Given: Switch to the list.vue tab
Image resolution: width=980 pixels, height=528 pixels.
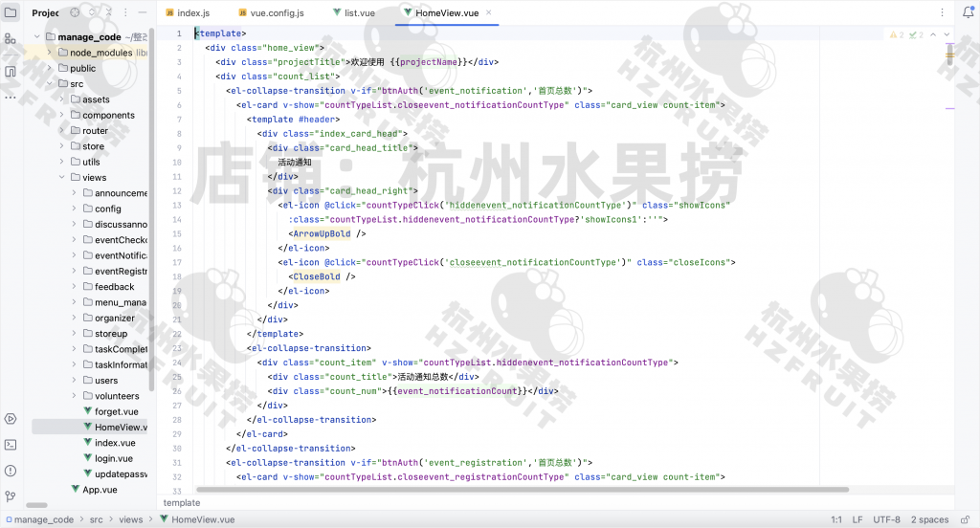Looking at the screenshot, I should pyautogui.click(x=354, y=12).
